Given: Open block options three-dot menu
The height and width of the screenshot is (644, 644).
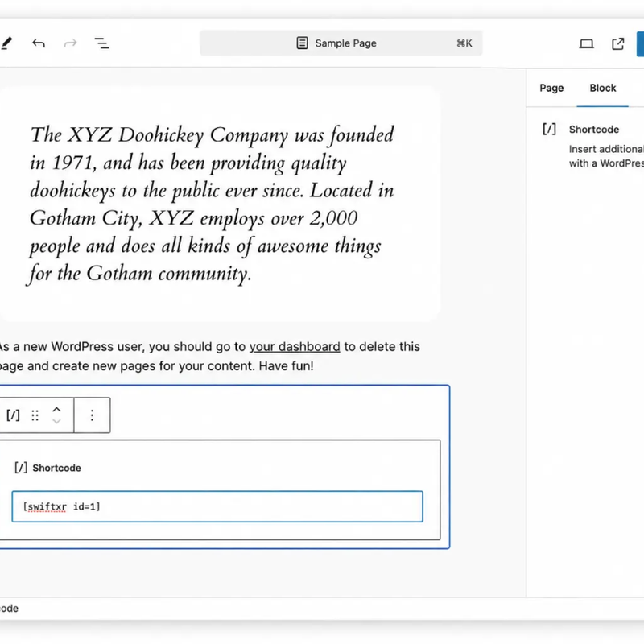Looking at the screenshot, I should pyautogui.click(x=92, y=415).
